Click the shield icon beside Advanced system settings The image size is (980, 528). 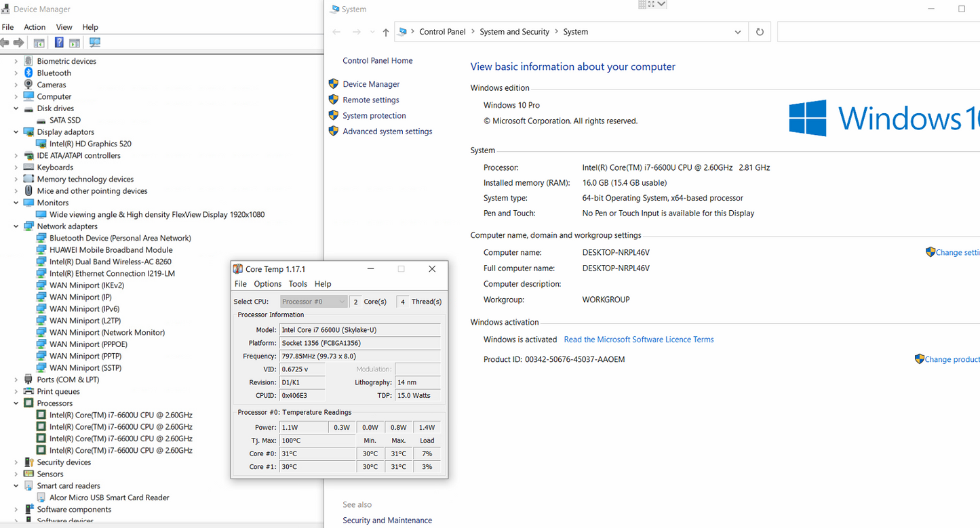click(x=334, y=131)
